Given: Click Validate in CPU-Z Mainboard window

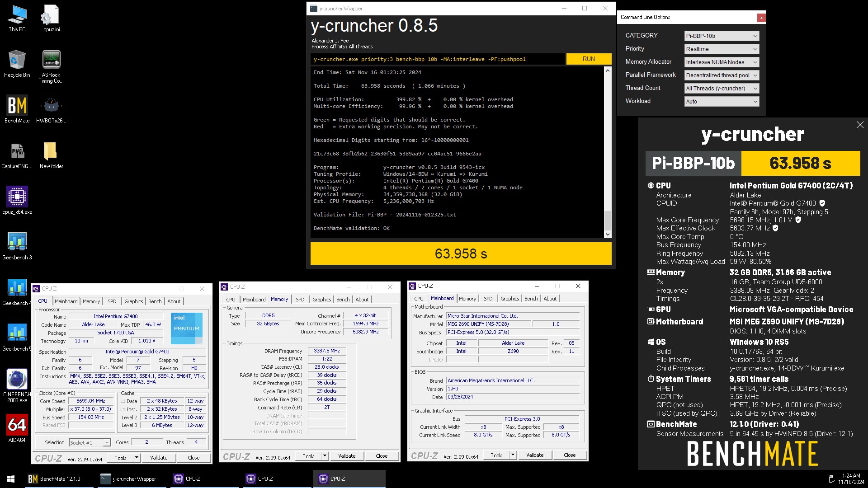Looking at the screenshot, I should click(535, 455).
